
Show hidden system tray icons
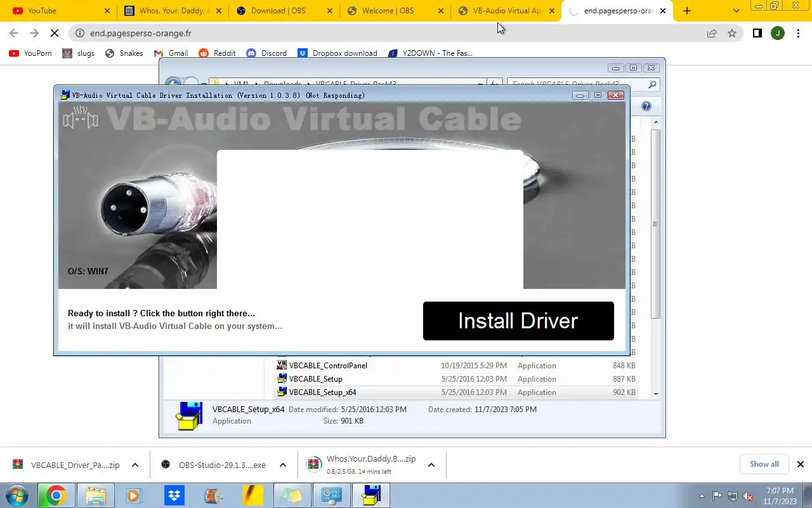coord(702,496)
